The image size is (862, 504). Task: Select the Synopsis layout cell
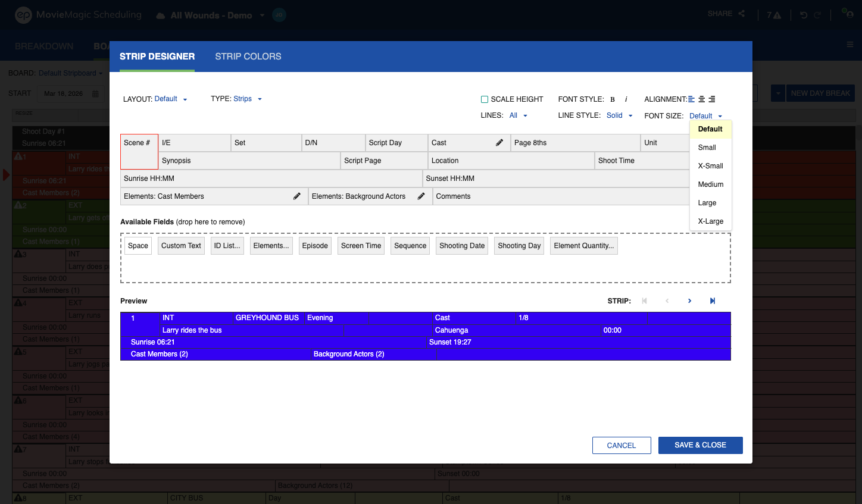point(249,161)
